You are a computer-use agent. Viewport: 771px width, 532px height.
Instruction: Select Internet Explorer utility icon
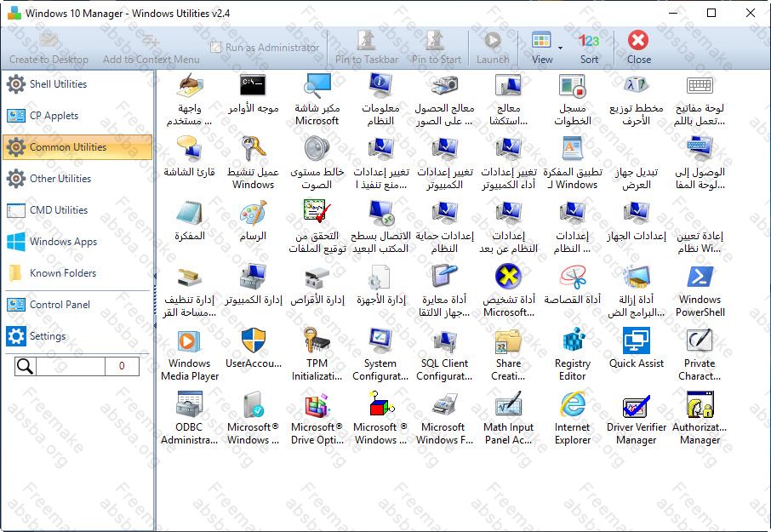coord(573,404)
